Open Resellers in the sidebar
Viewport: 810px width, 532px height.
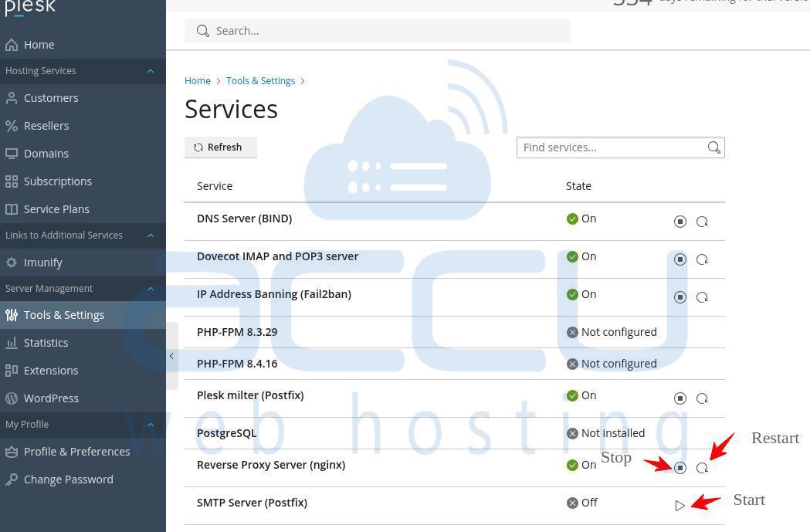[x=83, y=126]
